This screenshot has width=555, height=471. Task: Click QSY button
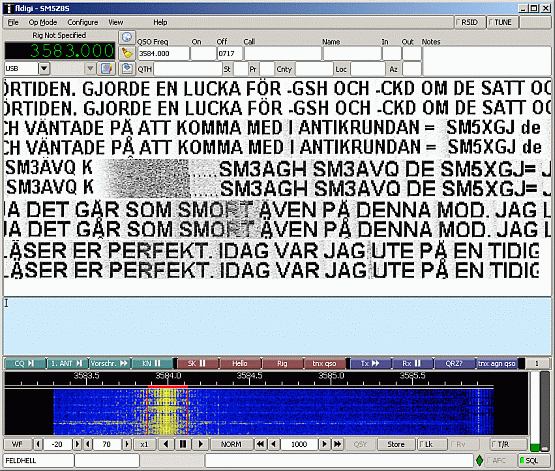tap(360, 444)
